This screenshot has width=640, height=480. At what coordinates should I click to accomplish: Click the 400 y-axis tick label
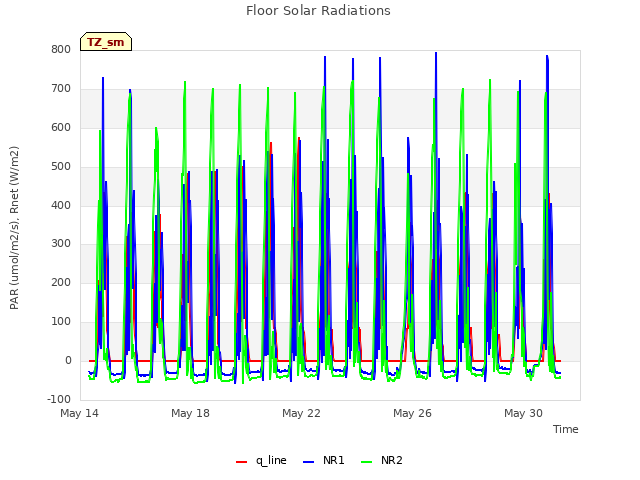coord(61,205)
